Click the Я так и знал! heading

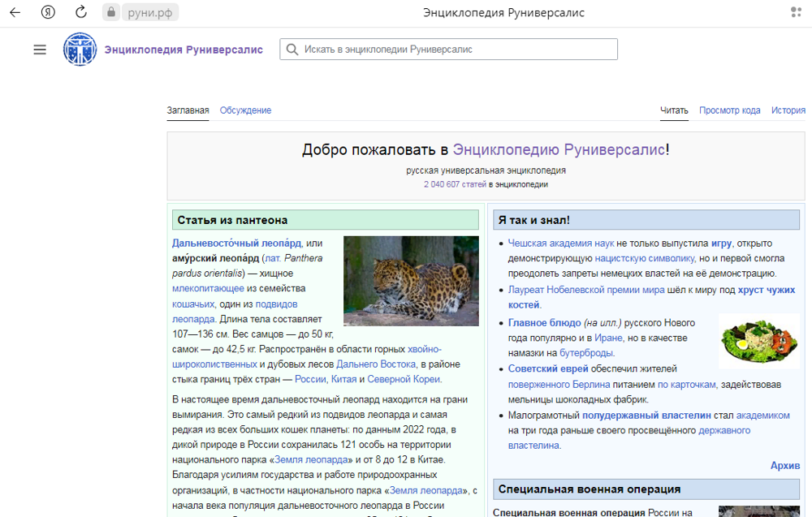(x=534, y=220)
